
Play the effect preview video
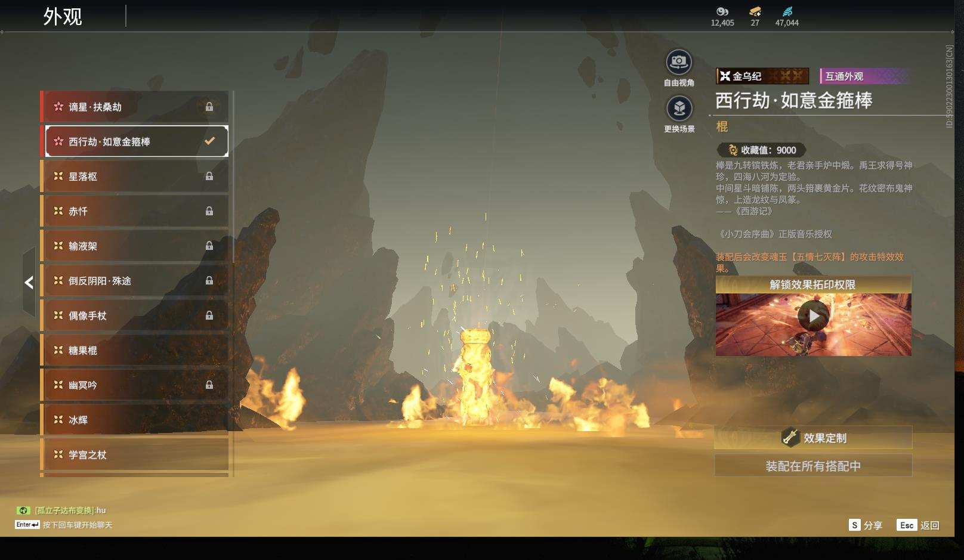[x=813, y=315]
